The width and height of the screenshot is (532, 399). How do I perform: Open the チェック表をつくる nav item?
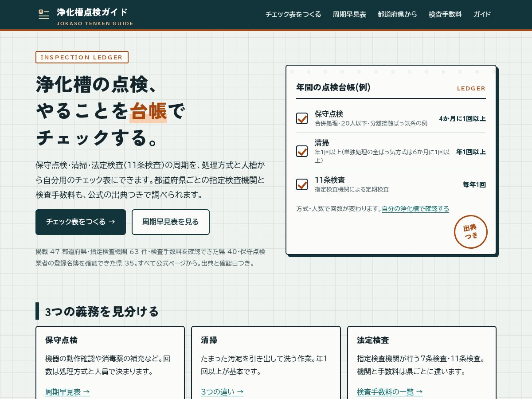pyautogui.click(x=293, y=15)
